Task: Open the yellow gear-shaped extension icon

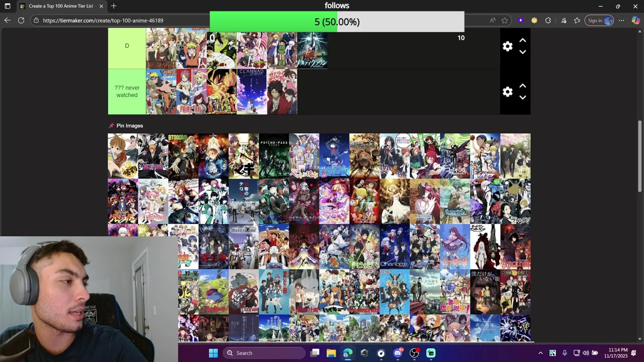Action: pyautogui.click(x=534, y=21)
